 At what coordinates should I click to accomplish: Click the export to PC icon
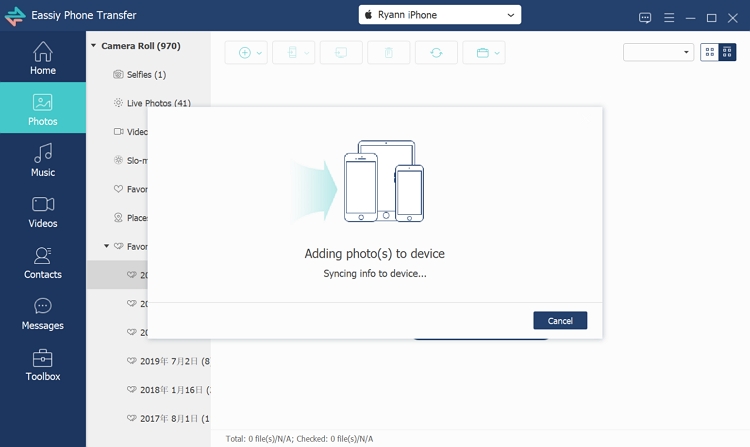point(341,53)
